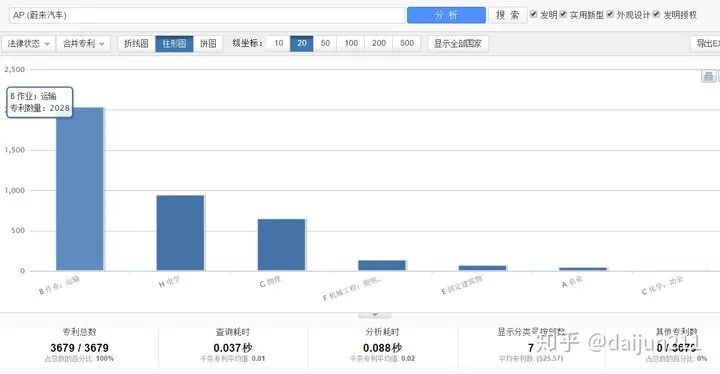
Task: Set horizontal axis count to 50
Action: pyautogui.click(x=325, y=43)
